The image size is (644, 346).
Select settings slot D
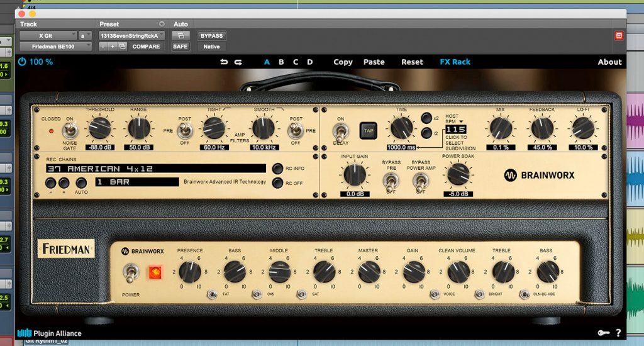pyautogui.click(x=309, y=62)
